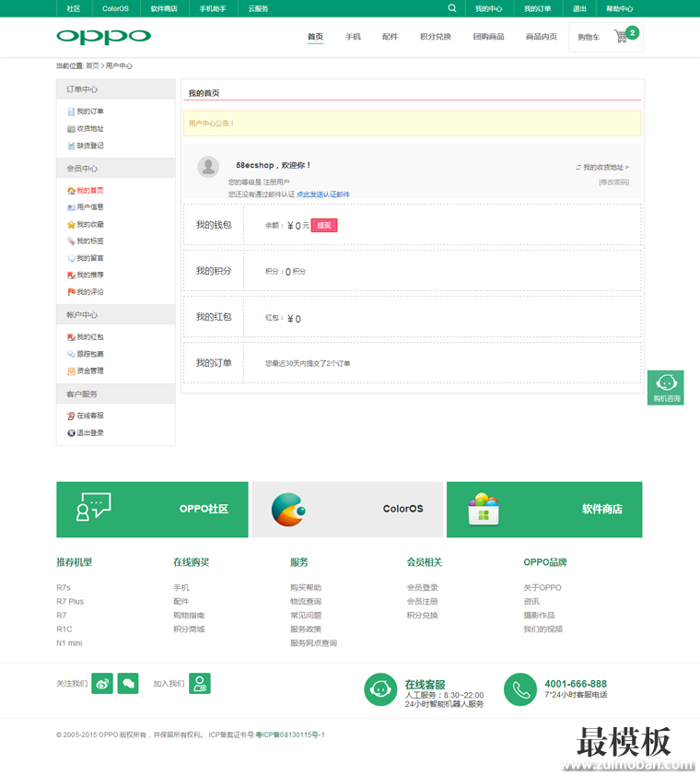Click the OPPO logo
The height and width of the screenshot is (776, 700).
[x=103, y=37]
